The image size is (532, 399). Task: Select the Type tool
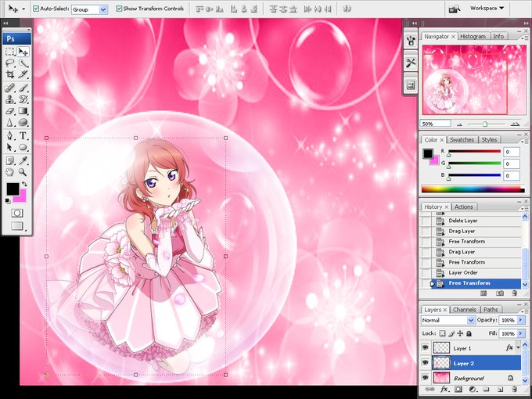tap(23, 135)
